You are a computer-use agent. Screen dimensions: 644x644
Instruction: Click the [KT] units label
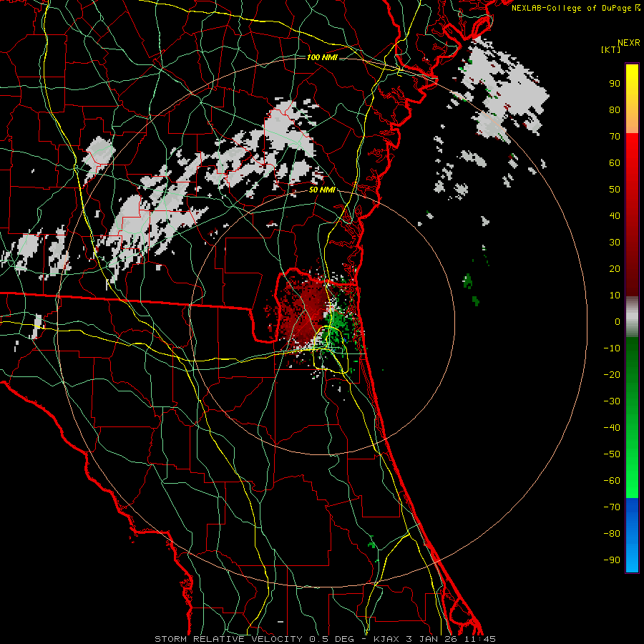click(x=611, y=49)
